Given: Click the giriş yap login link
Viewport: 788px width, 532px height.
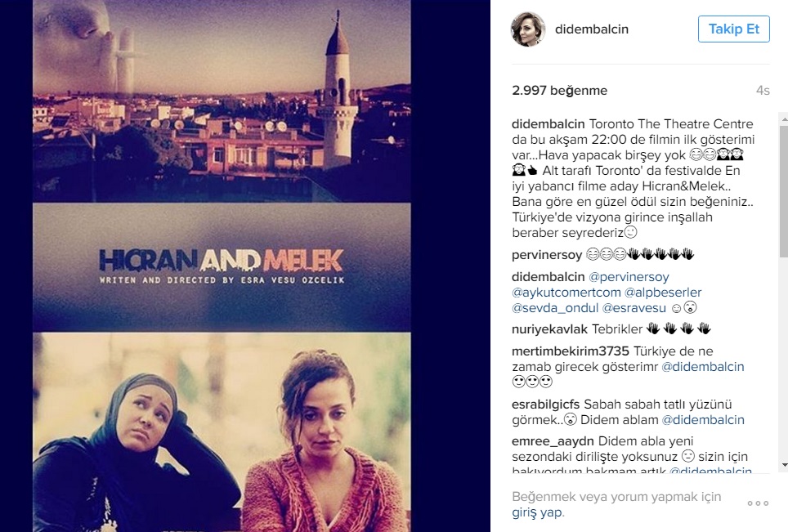Looking at the screenshot, I should point(537,512).
